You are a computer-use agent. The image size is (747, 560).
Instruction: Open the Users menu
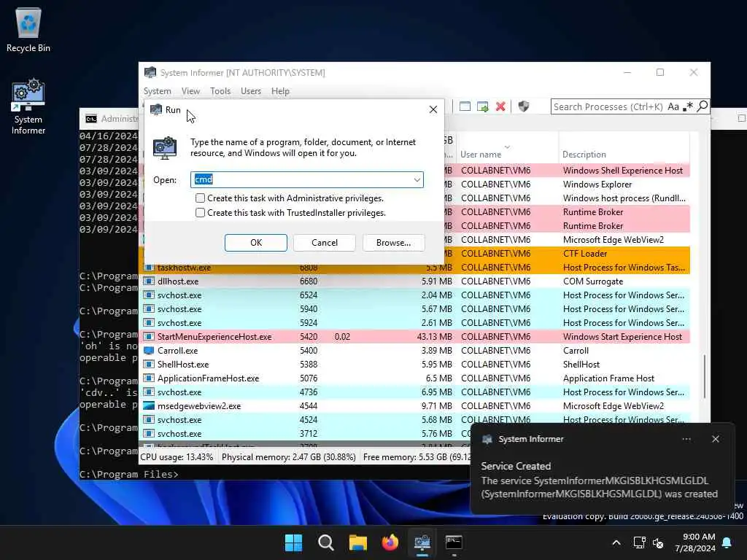click(251, 91)
